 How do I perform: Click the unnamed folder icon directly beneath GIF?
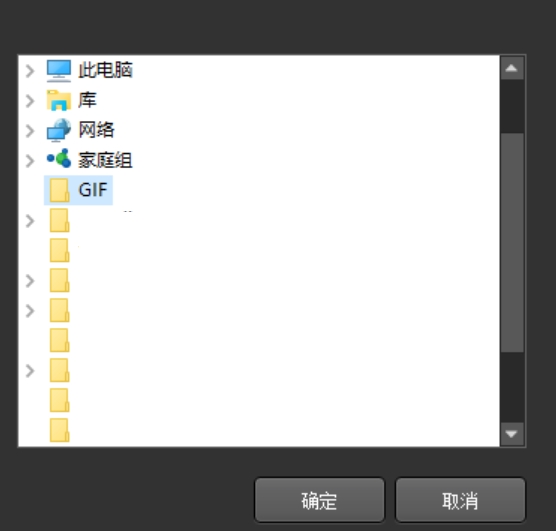pyautogui.click(x=59, y=220)
